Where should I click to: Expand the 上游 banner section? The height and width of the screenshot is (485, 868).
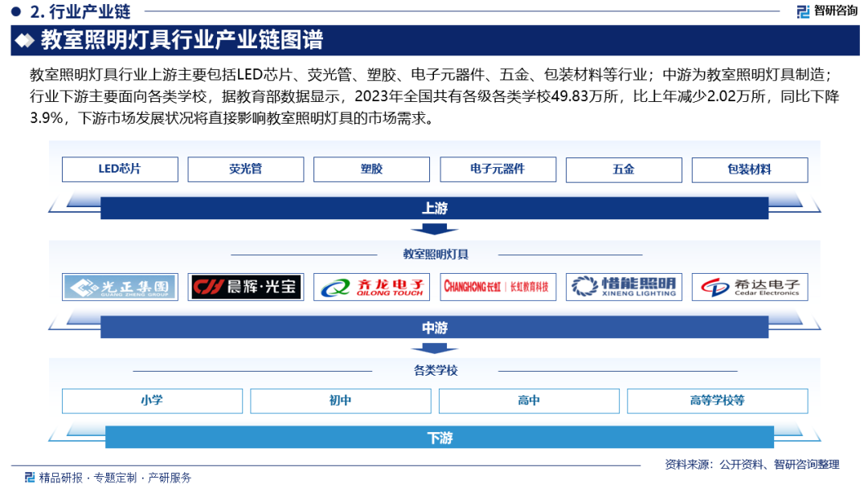tap(434, 208)
